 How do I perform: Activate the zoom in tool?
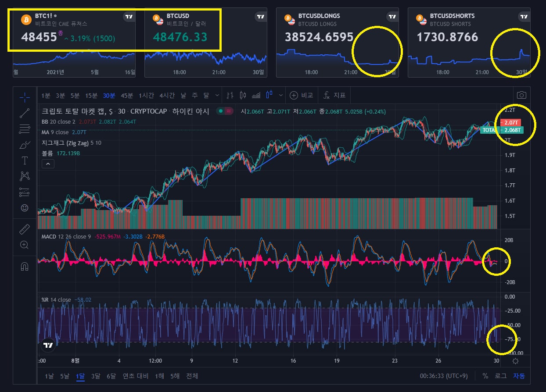[x=25, y=245]
